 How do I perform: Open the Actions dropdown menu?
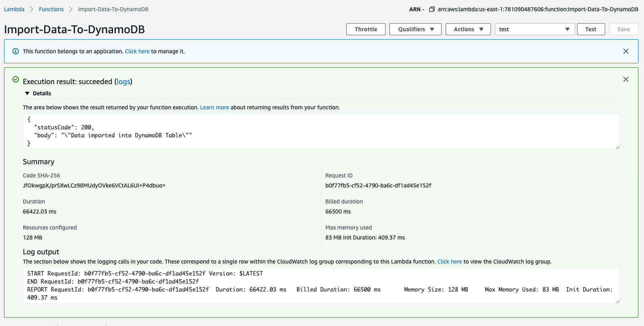point(468,29)
